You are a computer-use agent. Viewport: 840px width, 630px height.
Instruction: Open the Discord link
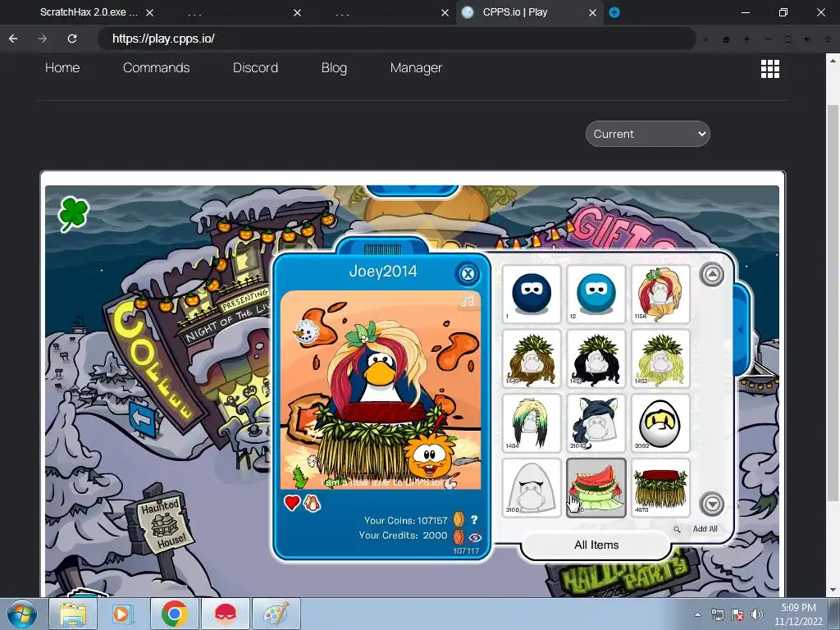(256, 68)
